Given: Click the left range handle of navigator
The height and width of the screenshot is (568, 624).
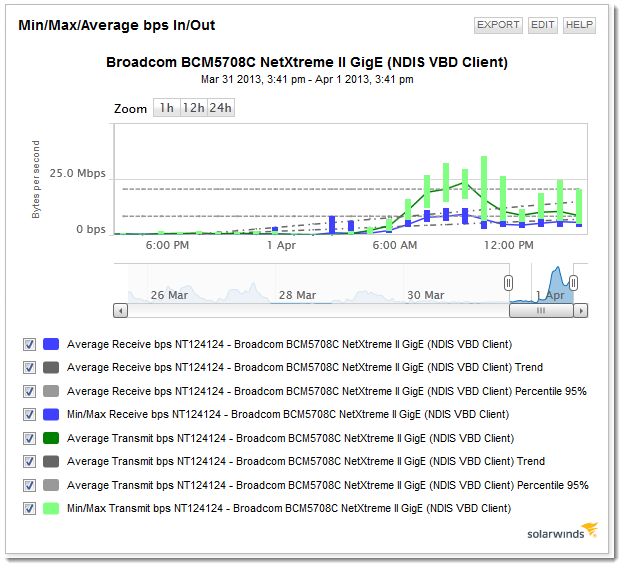Looking at the screenshot, I should tap(508, 283).
